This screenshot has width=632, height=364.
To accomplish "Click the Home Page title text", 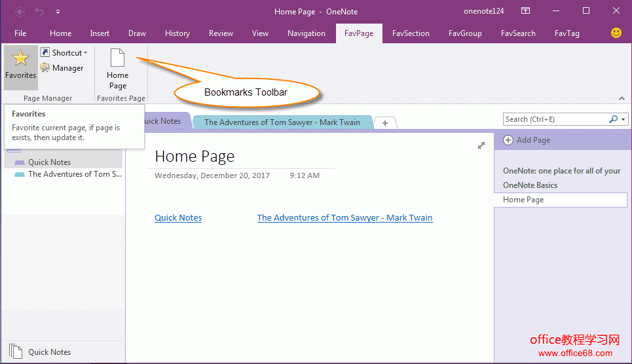I will coord(195,156).
